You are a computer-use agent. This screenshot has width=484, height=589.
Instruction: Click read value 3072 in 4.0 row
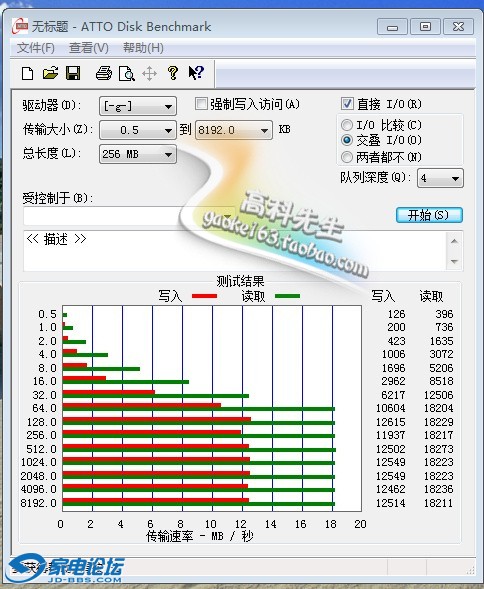[x=442, y=354]
